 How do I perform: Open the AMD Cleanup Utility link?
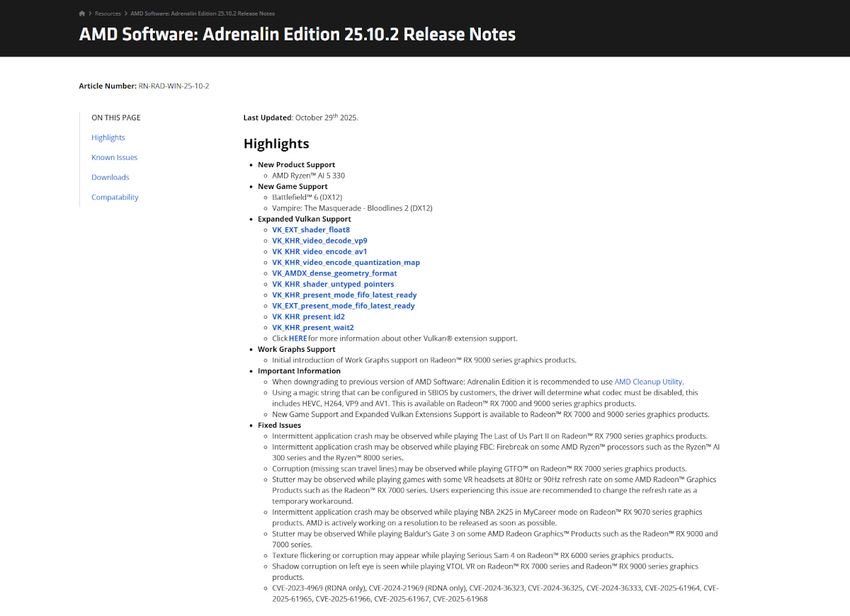648,382
